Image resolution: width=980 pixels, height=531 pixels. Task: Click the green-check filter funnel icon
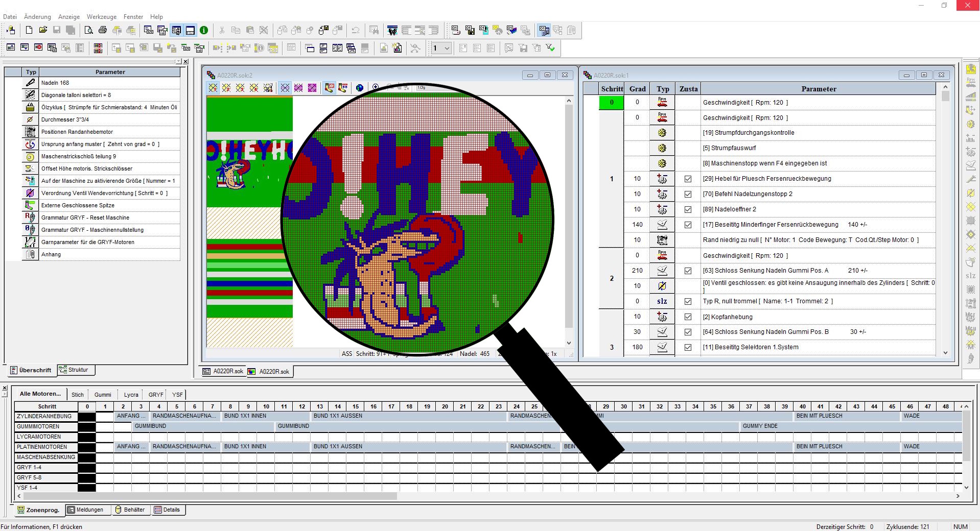click(550, 48)
